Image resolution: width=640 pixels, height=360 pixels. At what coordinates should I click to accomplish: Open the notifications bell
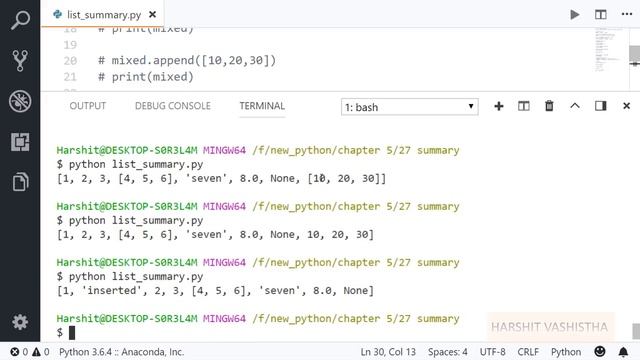623,352
